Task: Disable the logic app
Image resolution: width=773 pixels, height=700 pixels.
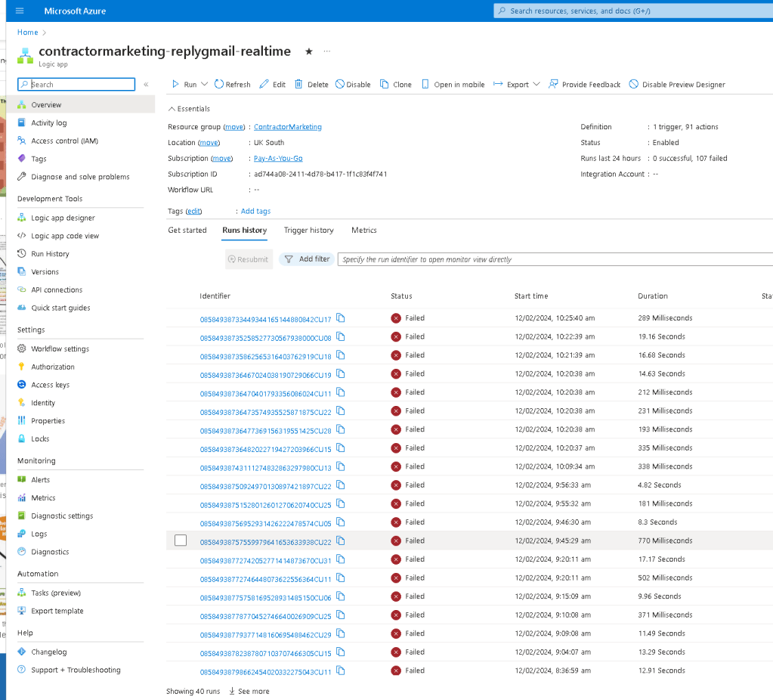Action: (353, 85)
